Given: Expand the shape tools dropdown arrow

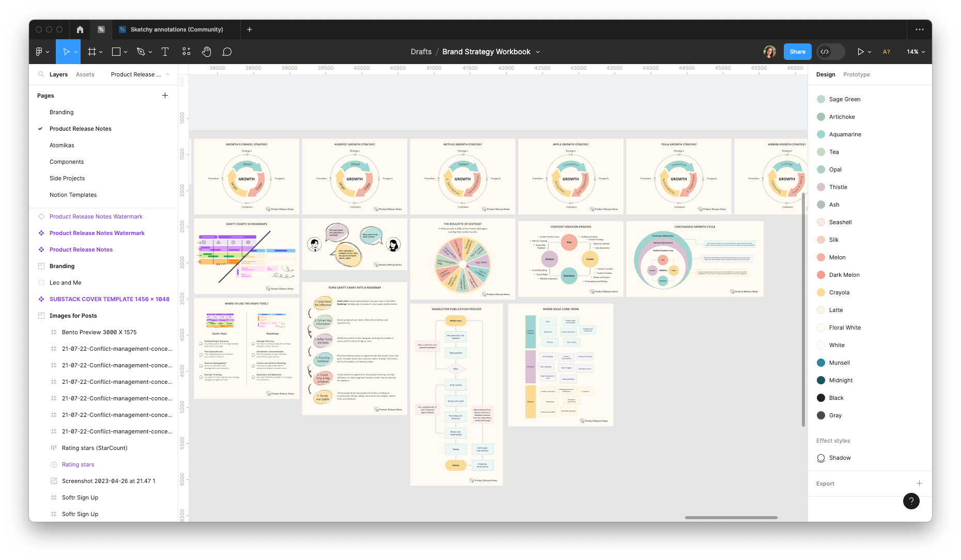Looking at the screenshot, I should pyautogui.click(x=126, y=52).
